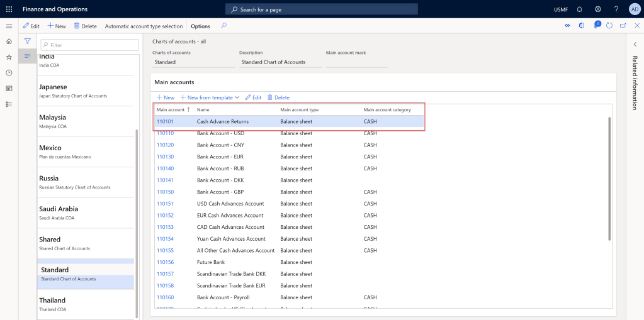Click Automatic account type selection
644x320 pixels.
click(144, 26)
